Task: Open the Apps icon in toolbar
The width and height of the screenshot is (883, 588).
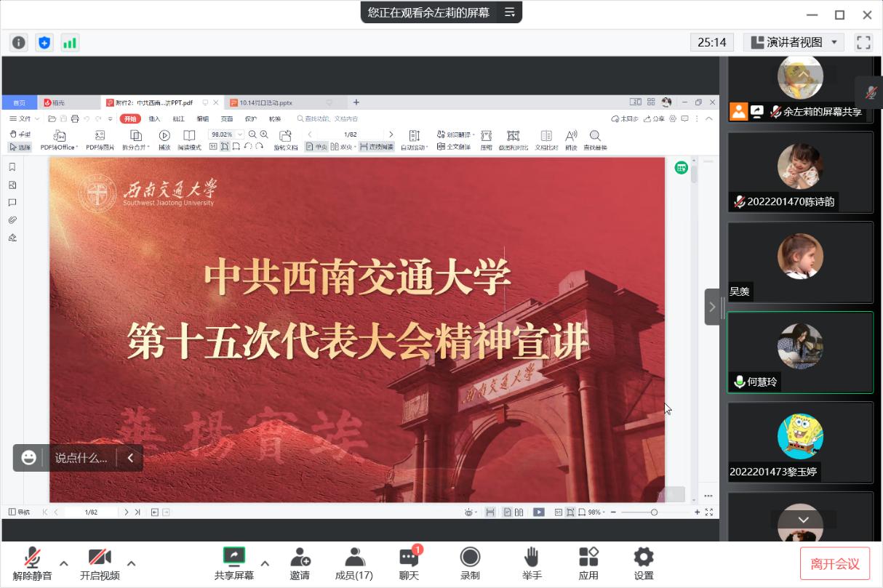Action: 588,563
